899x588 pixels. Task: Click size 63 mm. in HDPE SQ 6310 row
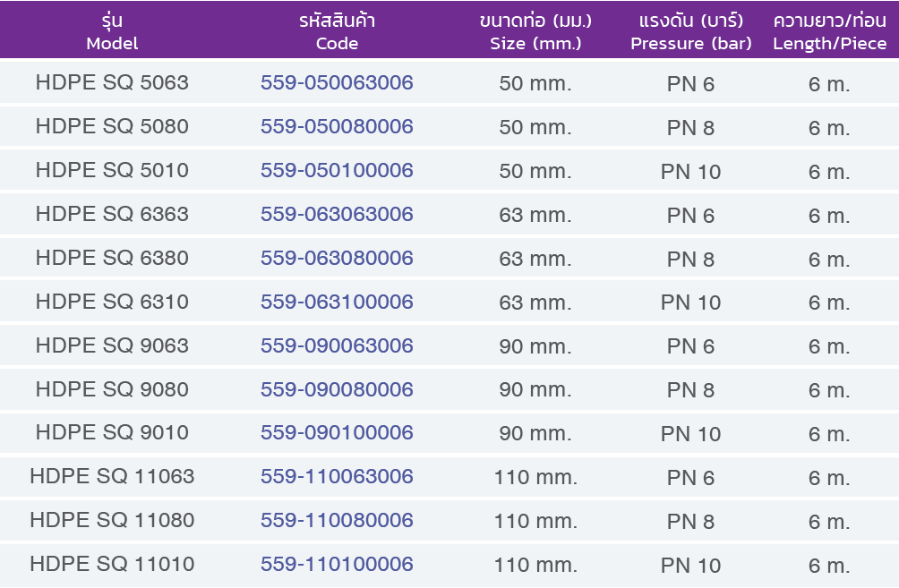[x=535, y=303]
